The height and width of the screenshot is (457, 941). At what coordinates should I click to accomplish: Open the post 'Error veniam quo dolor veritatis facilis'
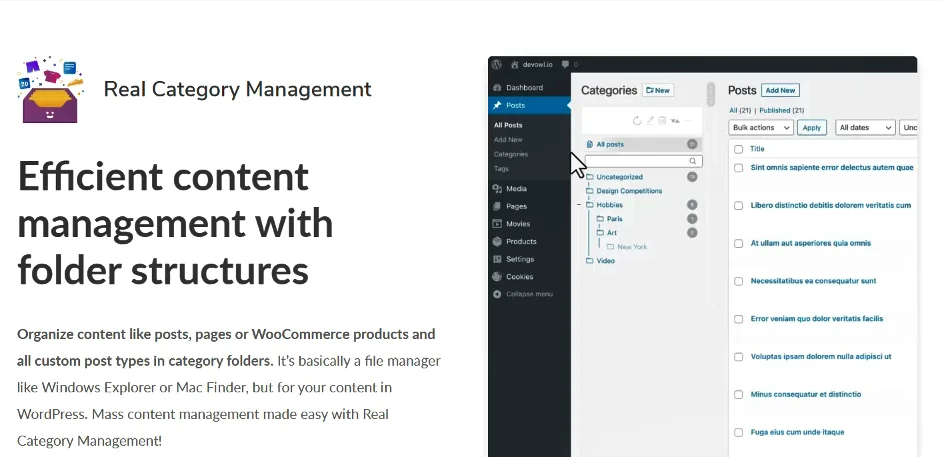click(817, 319)
